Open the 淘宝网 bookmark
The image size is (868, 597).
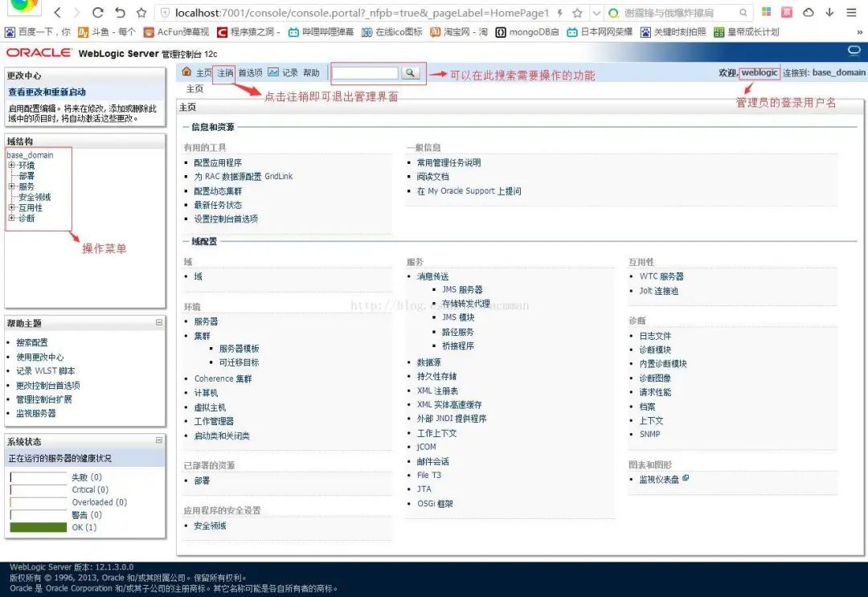point(459,32)
